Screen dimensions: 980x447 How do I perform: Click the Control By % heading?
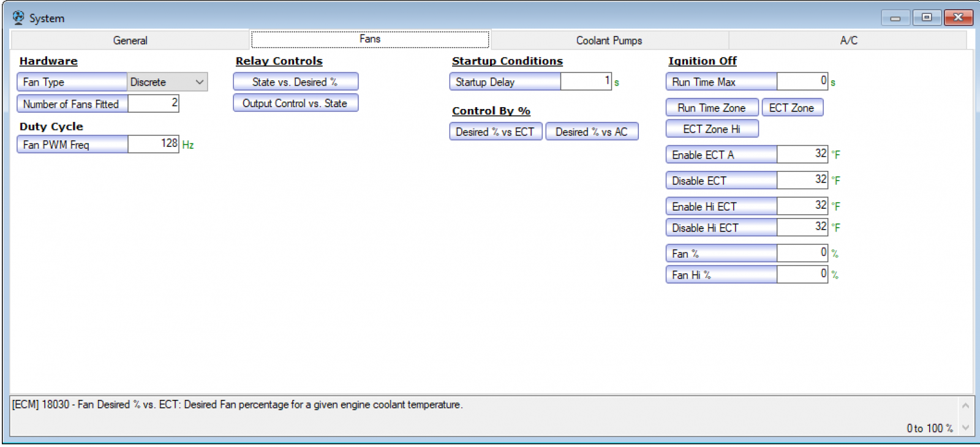pyautogui.click(x=491, y=111)
